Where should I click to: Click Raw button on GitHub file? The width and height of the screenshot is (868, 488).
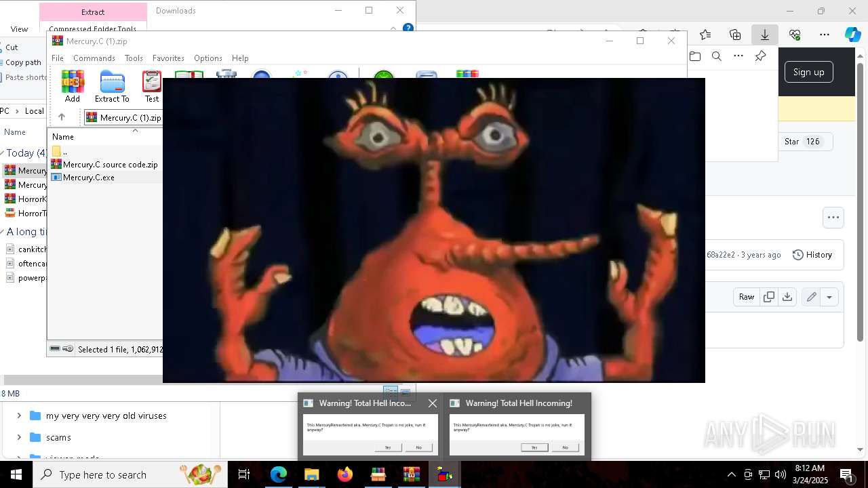(747, 297)
